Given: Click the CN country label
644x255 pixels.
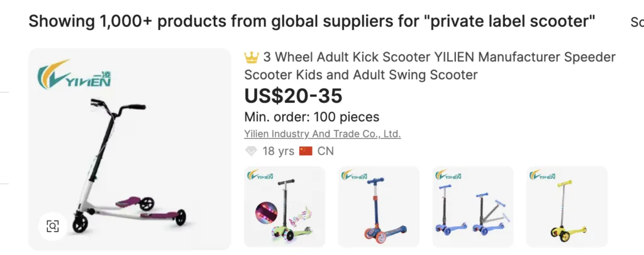Looking at the screenshot, I should tap(326, 151).
